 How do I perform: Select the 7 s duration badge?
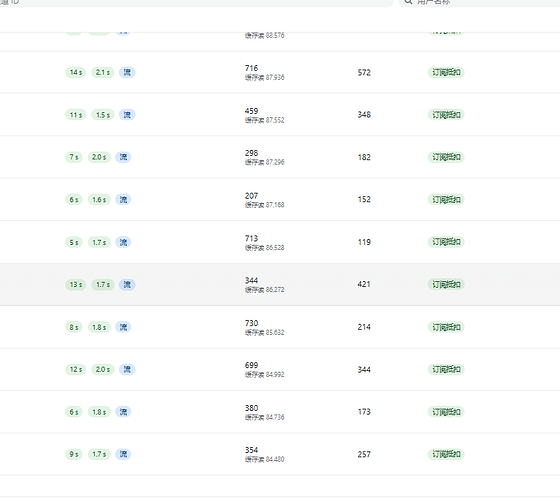coord(74,157)
